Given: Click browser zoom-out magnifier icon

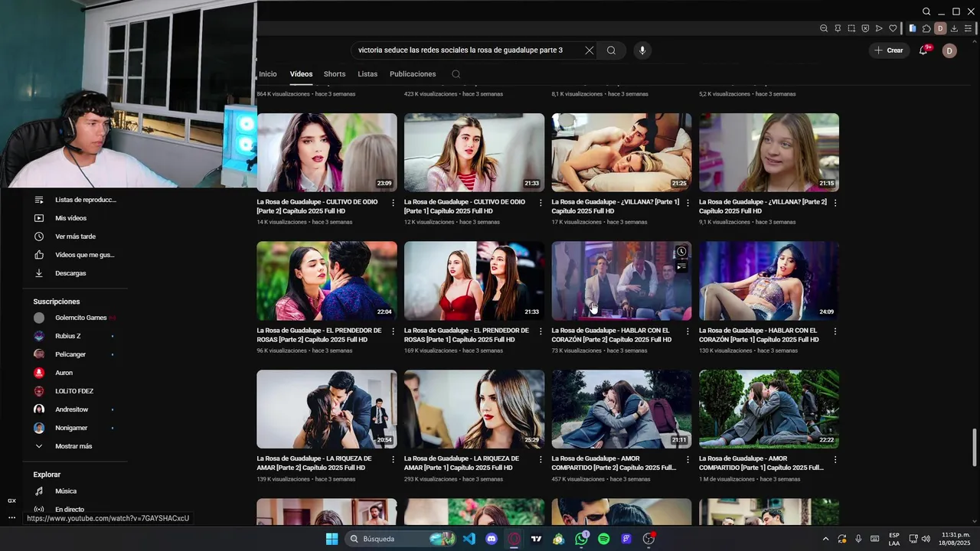Looking at the screenshot, I should coord(824,28).
